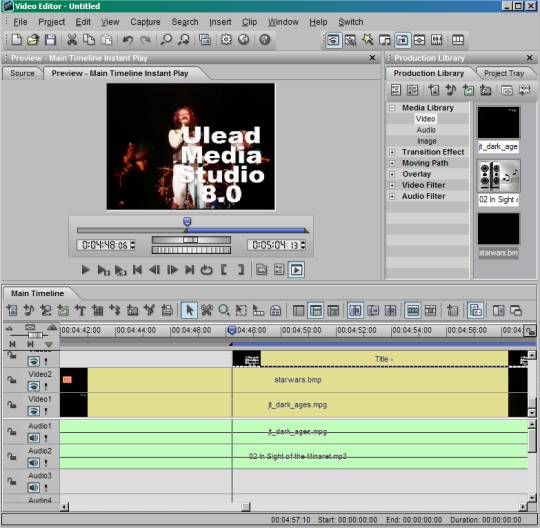Hide the Video1 track eye icon
The image size is (540, 528).
tap(33, 411)
